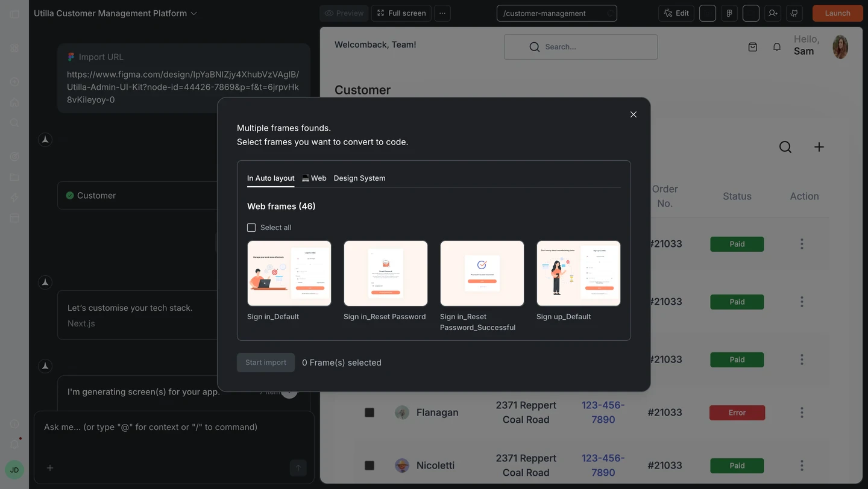Expand the Utilla Customer Management Platform dropdown
The height and width of the screenshot is (489, 868).
click(x=193, y=13)
